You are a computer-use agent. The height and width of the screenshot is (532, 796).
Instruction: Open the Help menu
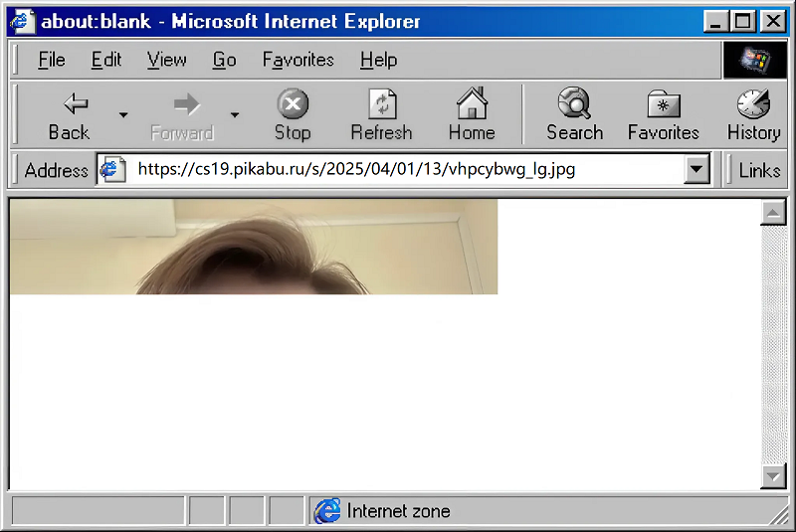pos(378,60)
